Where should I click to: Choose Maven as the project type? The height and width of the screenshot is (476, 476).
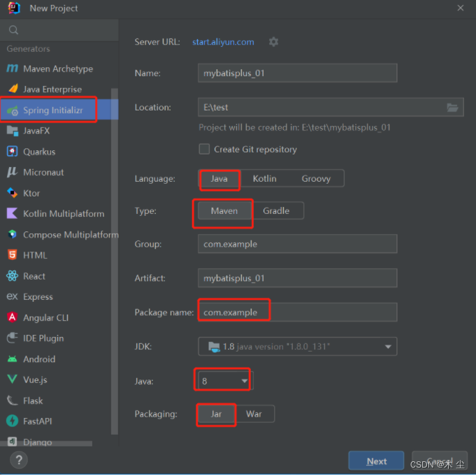tap(224, 210)
